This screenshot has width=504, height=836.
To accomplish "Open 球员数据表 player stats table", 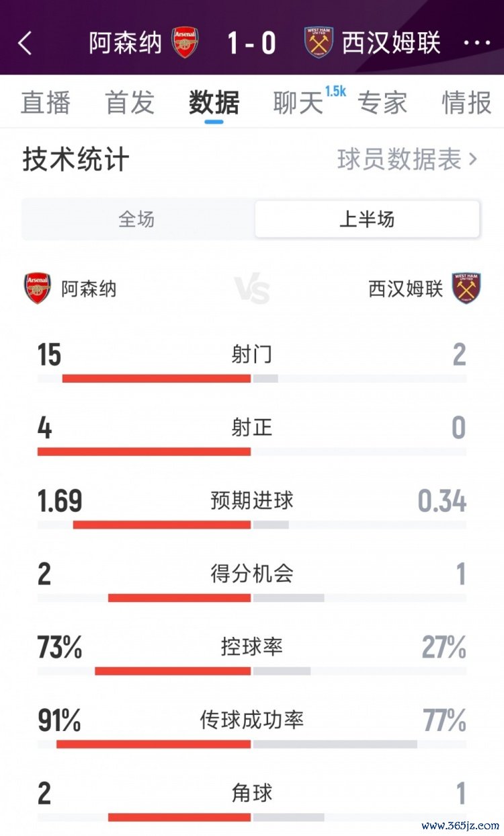I will [407, 159].
